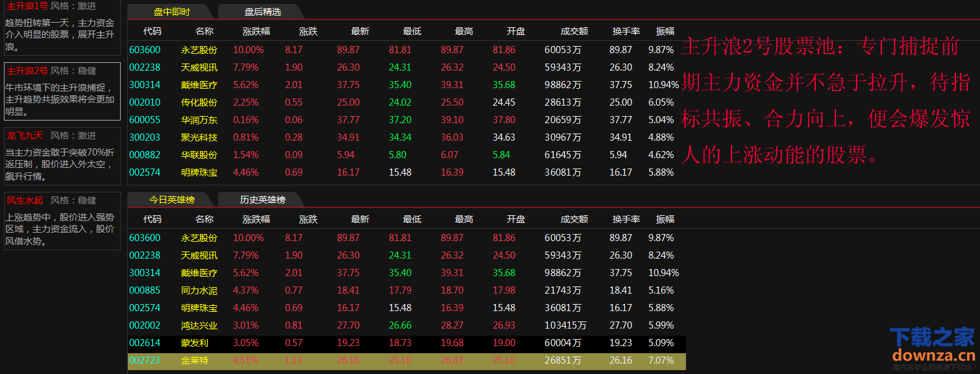The image size is (980, 374).
Task: Select the 主升浪2号 strategy panel
Action: pos(62,91)
